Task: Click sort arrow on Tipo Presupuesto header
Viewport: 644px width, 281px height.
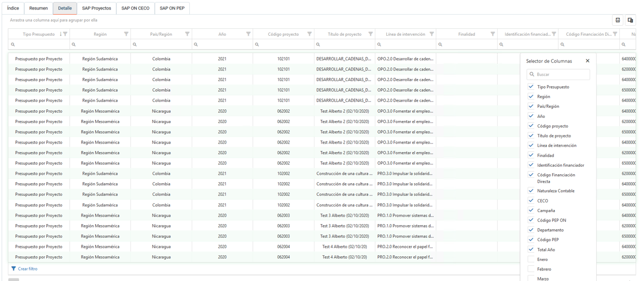Action: [x=61, y=34]
